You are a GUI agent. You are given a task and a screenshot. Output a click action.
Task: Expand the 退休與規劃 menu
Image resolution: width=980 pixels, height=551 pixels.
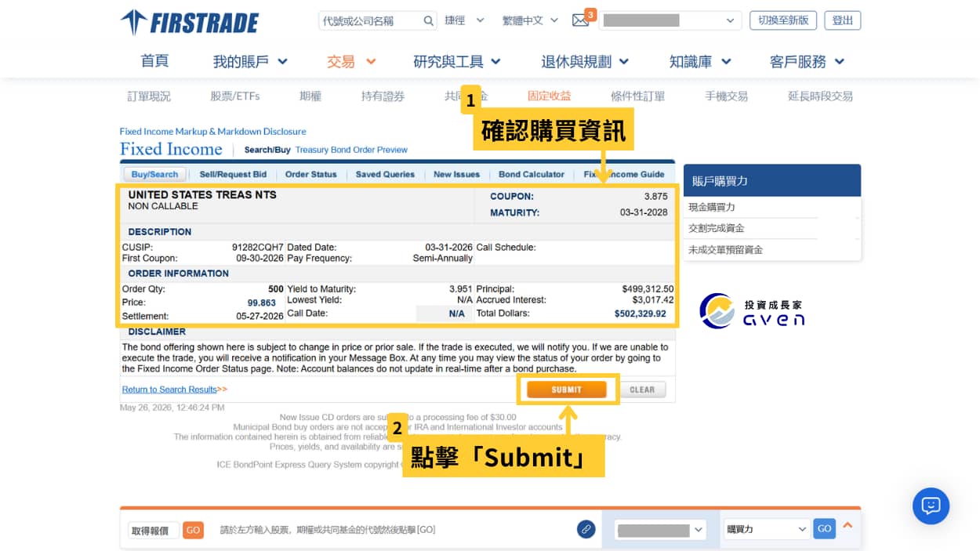[585, 61]
